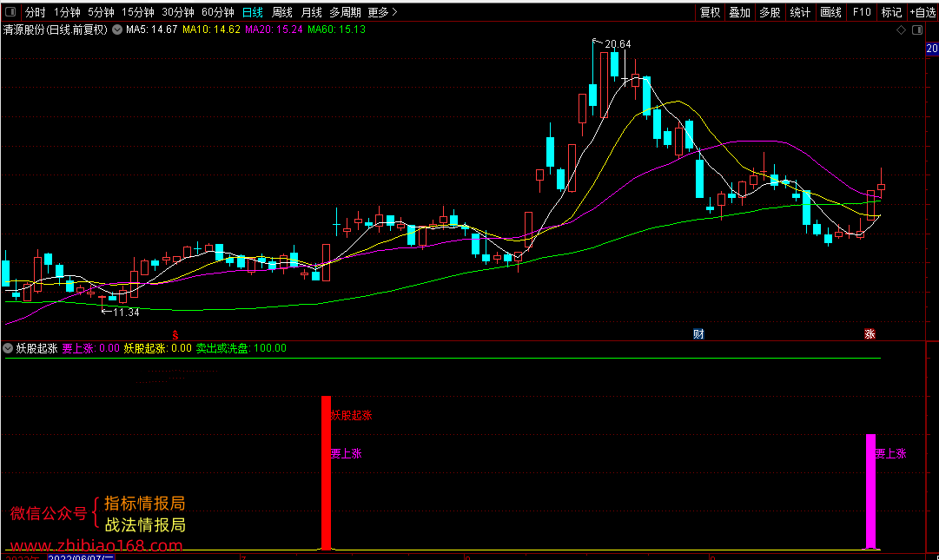Click the MA20: 15.24 value
This screenshot has height=560, width=939.
coord(274,30)
